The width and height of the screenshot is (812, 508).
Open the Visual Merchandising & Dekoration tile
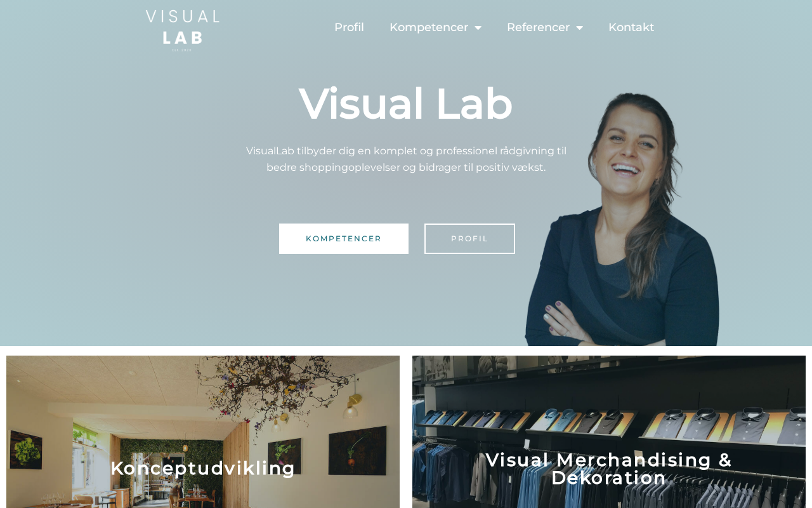click(609, 432)
